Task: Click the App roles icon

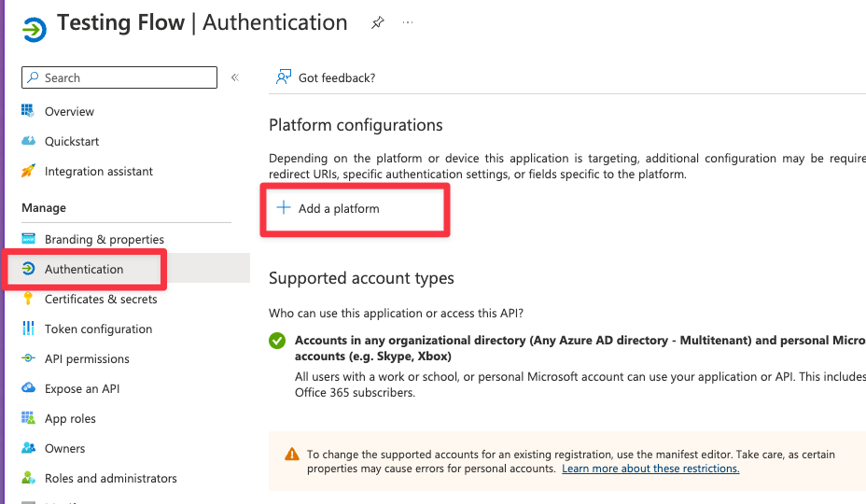Action: pos(28,418)
